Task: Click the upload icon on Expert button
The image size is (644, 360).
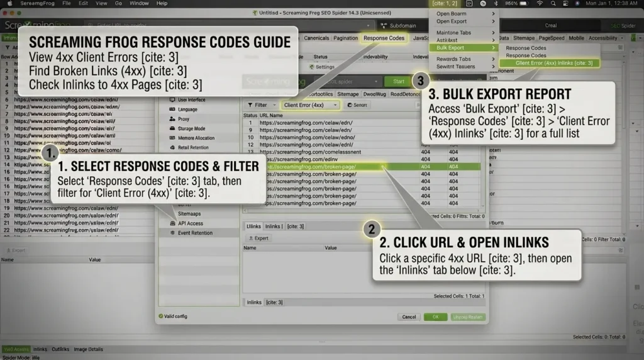Action: [x=251, y=239]
